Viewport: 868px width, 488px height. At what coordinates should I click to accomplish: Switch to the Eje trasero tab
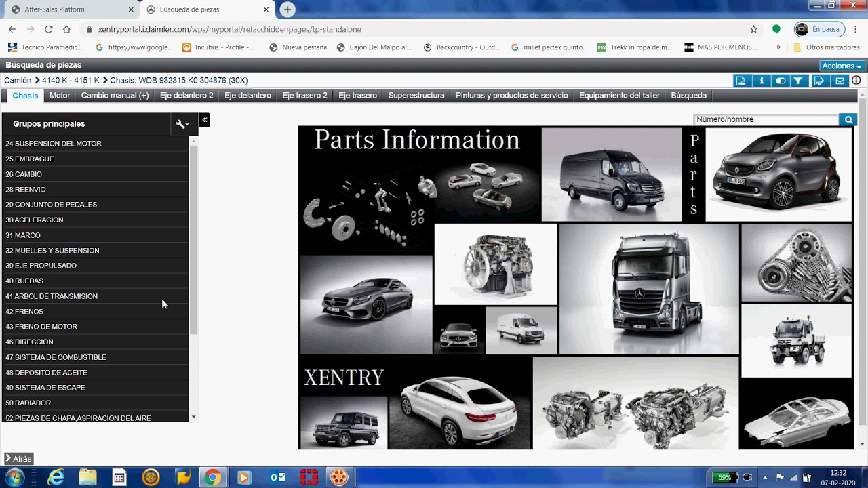[x=357, y=96]
